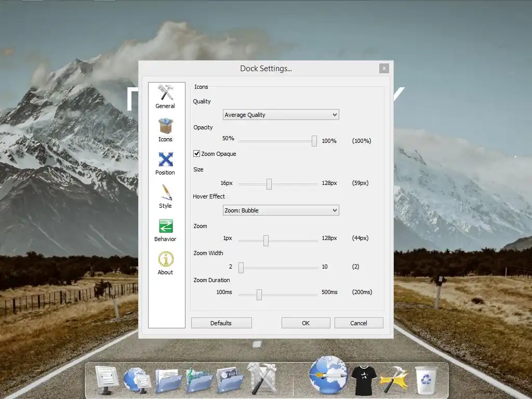Open Behavior green arrows icon

tap(166, 226)
